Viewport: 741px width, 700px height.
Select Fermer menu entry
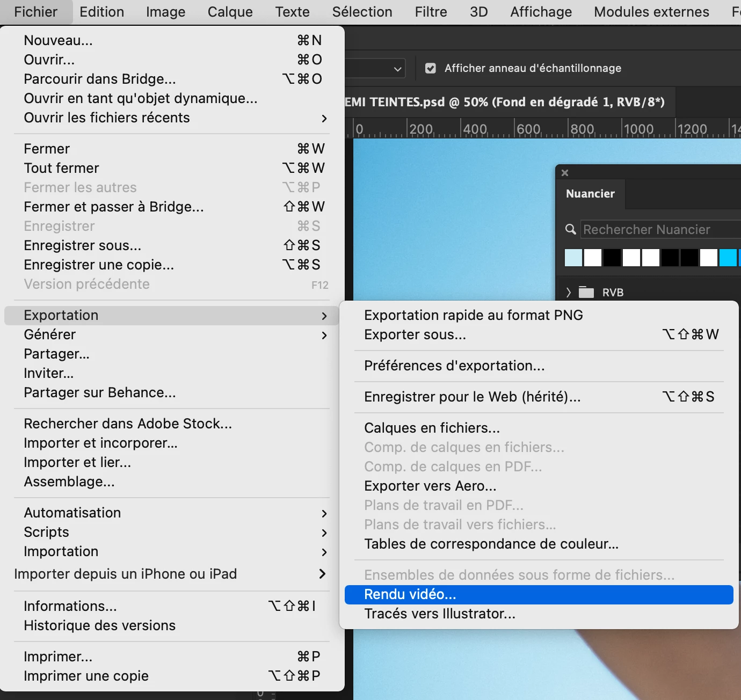click(172, 149)
